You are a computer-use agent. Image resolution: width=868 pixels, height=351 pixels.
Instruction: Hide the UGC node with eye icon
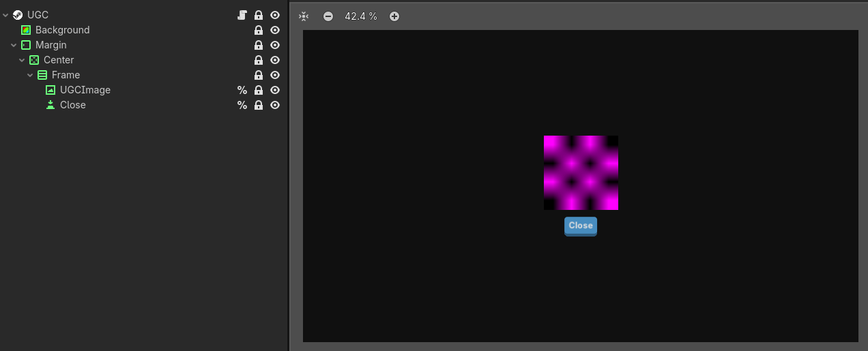coord(275,15)
